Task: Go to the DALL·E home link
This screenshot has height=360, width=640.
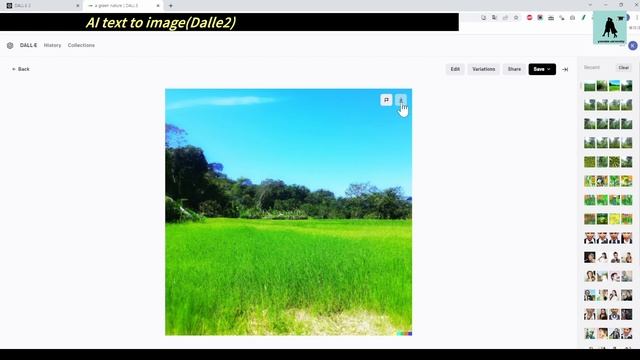Action: point(28,45)
